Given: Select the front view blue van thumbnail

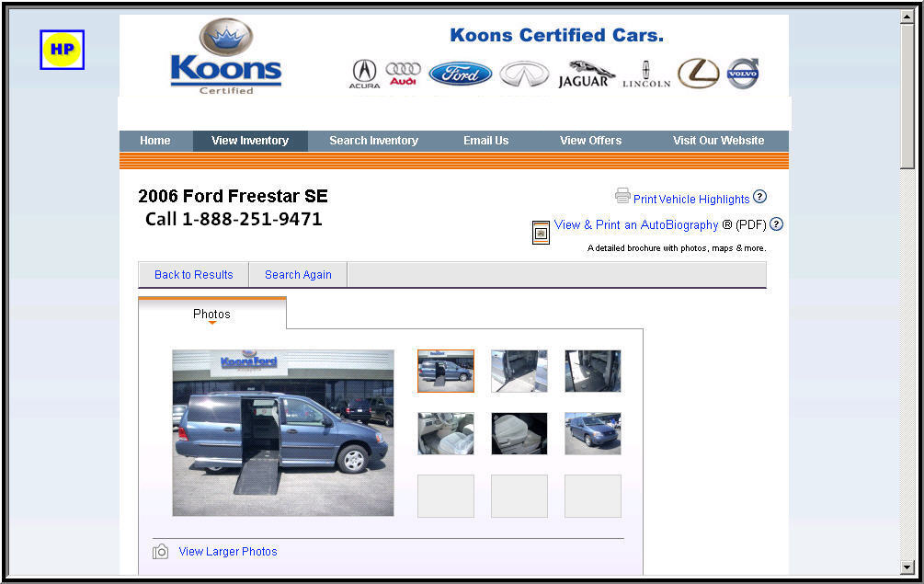Looking at the screenshot, I should [593, 433].
